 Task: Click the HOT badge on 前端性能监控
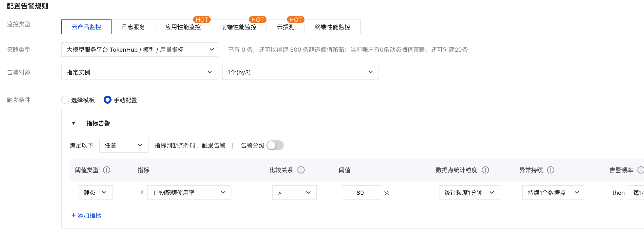coord(258,19)
